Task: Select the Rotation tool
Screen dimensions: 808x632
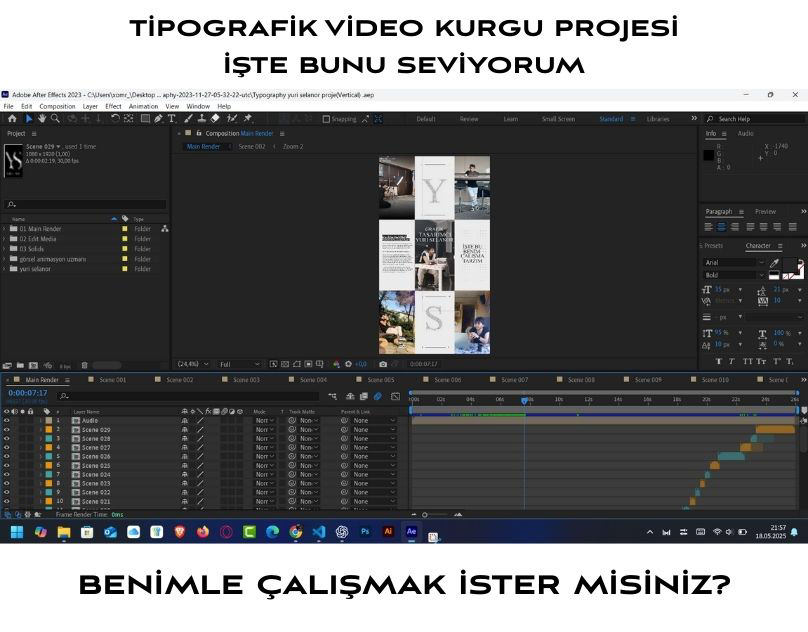Action: click(x=115, y=119)
